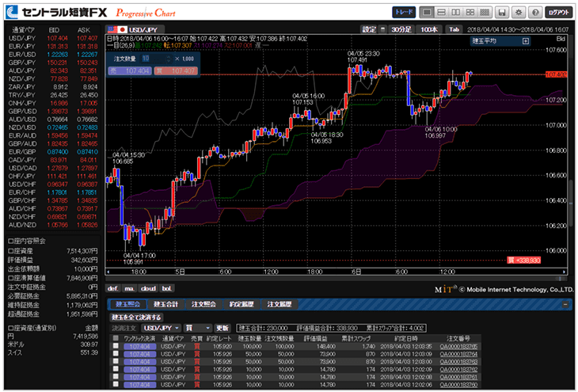Click 建玉を全て決済する button
The height and width of the screenshot is (392, 578).
[136, 317]
